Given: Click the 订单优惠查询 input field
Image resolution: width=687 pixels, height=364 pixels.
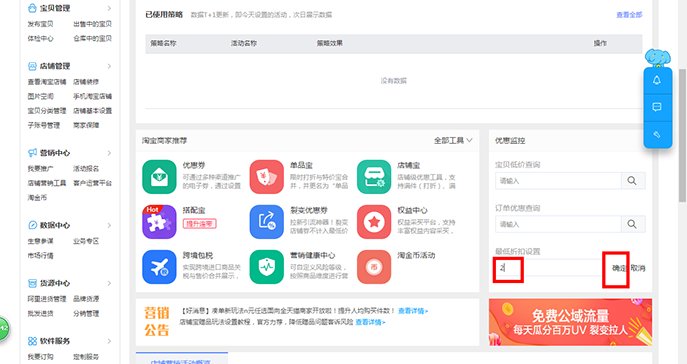Looking at the screenshot, I should tap(558, 224).
